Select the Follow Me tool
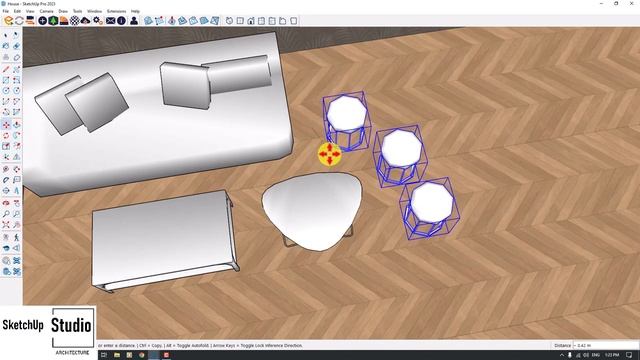Screen dimensions: 640x360 [17, 136]
